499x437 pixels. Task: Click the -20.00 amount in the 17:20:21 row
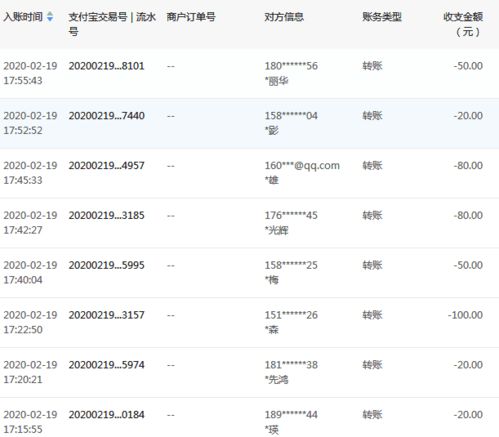pos(468,365)
